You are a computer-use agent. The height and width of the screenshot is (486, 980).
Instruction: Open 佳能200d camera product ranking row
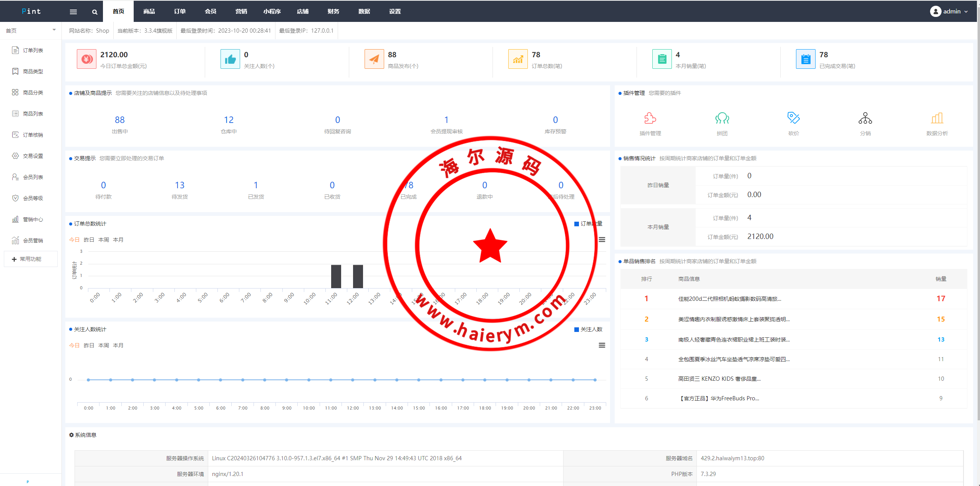(729, 299)
